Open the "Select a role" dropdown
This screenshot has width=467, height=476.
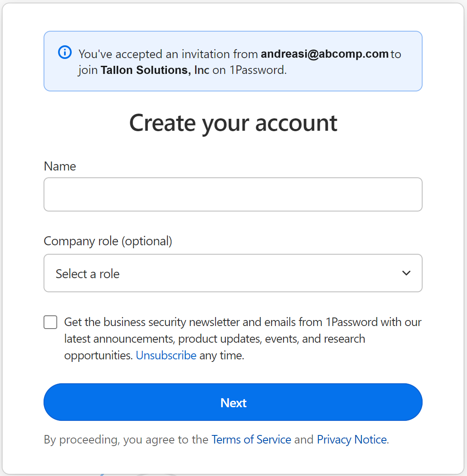[233, 273]
